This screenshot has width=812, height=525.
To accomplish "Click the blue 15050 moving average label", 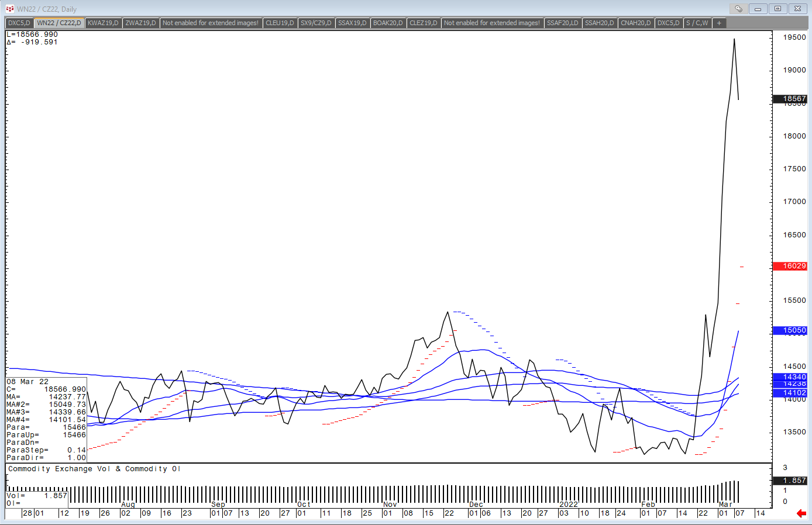I will point(790,330).
